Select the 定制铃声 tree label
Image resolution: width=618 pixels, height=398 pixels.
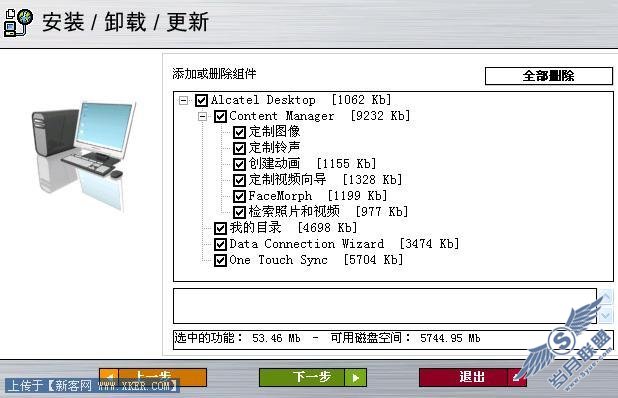click(x=274, y=148)
